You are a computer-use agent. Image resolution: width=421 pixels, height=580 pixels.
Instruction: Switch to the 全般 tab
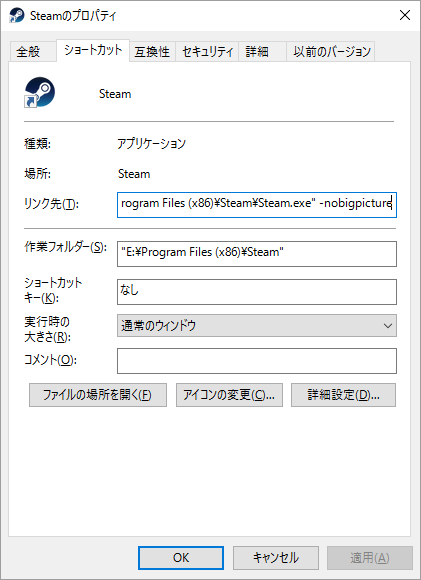[33, 51]
